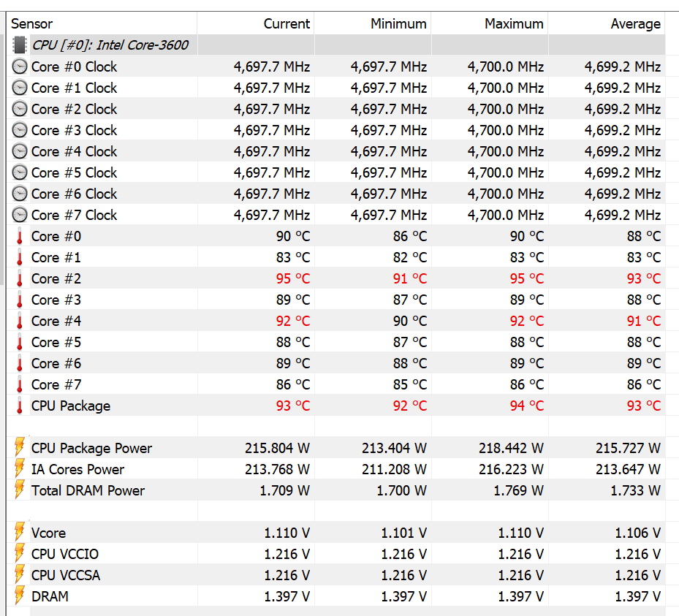Click the Core #0 minimum value 86 °C
Viewport: 679px width, 616px height.
[x=410, y=236]
